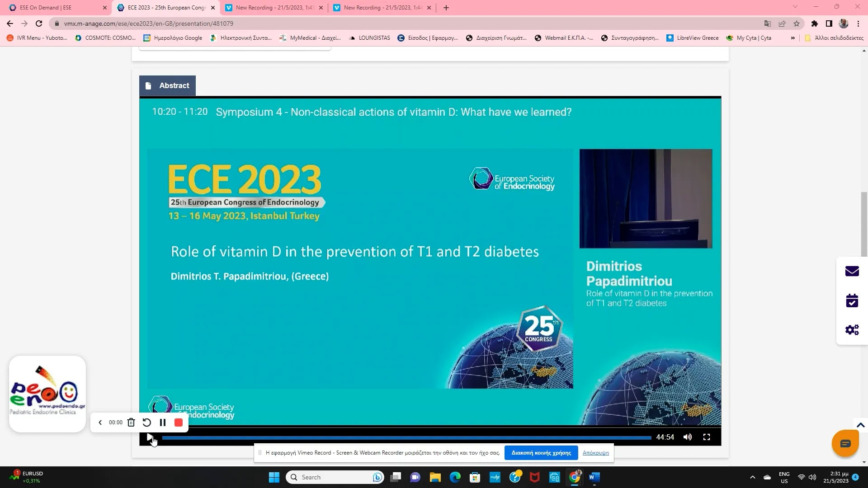Open Windows Start menu

(274, 477)
